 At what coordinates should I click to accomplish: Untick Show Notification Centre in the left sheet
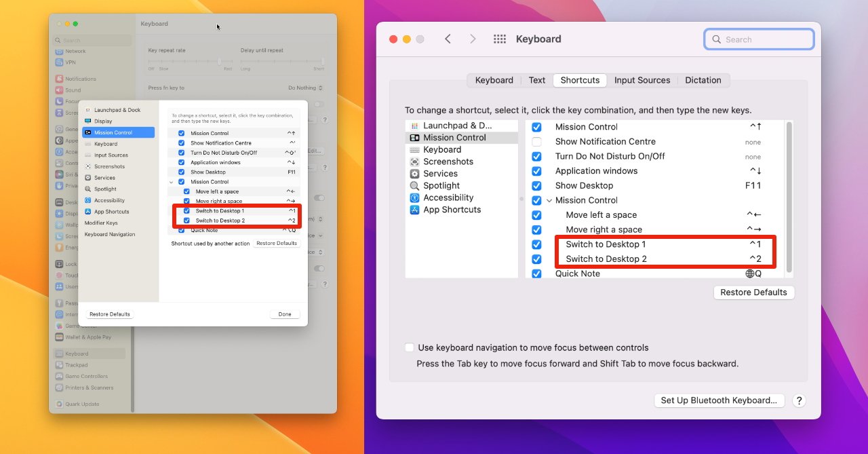(x=181, y=143)
